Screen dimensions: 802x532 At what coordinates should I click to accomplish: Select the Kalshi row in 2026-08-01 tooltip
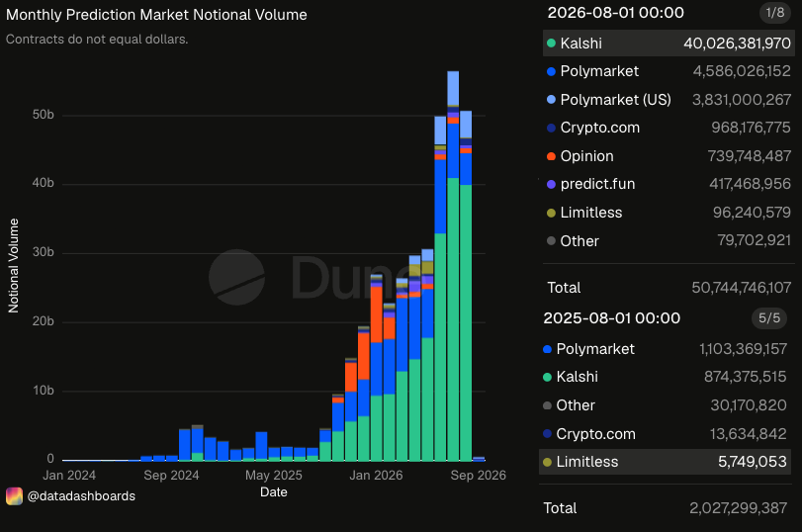(x=668, y=43)
